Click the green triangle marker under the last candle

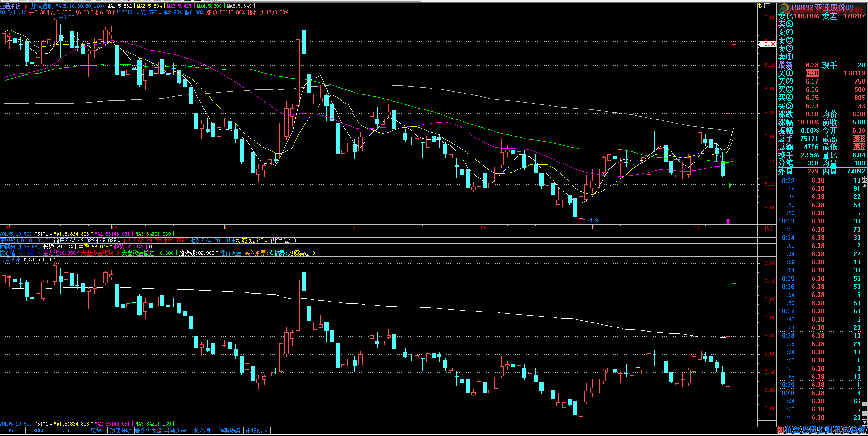click(x=730, y=185)
